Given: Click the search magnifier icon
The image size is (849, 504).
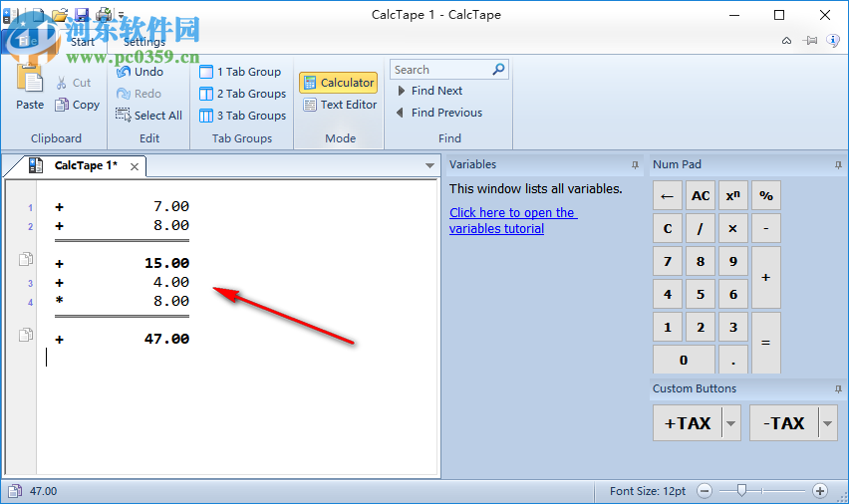Looking at the screenshot, I should [498, 70].
